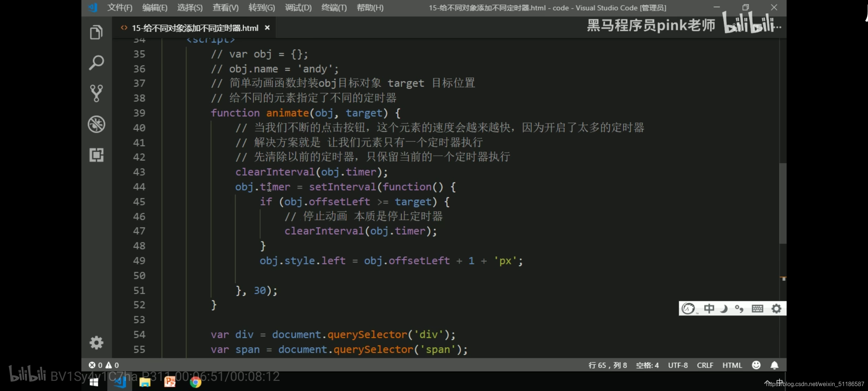The image size is (868, 391).
Task: Close the 15-给不同对象添加不同定时器.html tab
Action: tap(267, 28)
